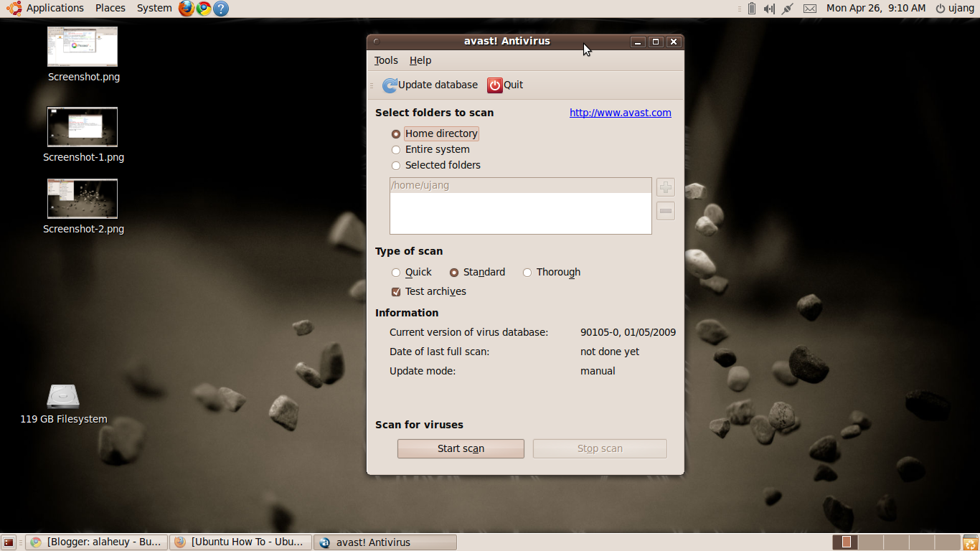980x551 pixels.
Task: Click the minus icon to remove a folder
Action: pyautogui.click(x=665, y=210)
